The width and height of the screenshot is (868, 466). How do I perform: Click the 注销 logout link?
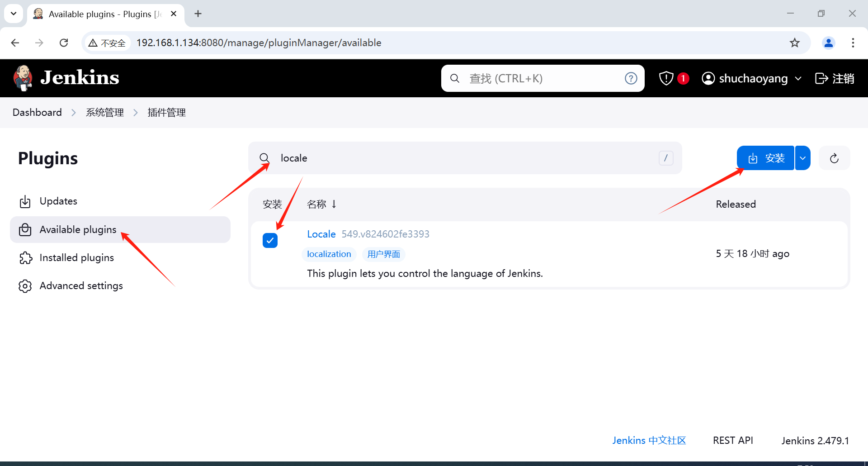tap(835, 78)
